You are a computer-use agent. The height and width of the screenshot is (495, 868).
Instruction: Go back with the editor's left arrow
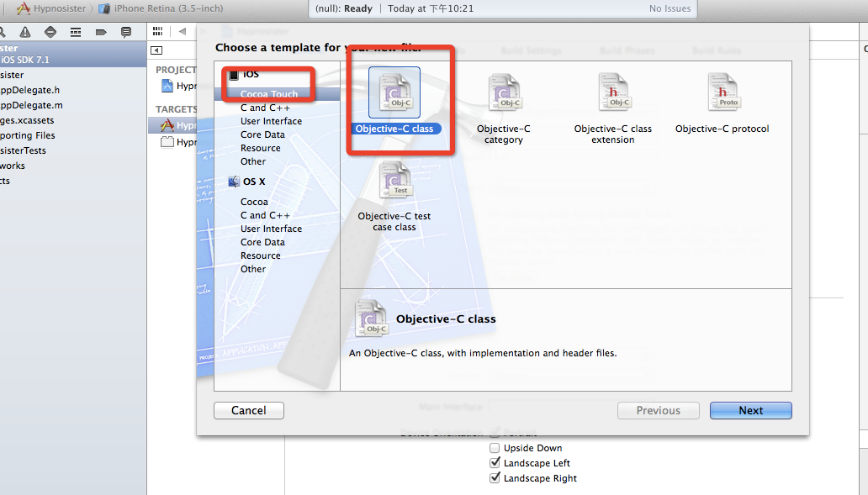pyautogui.click(x=183, y=32)
